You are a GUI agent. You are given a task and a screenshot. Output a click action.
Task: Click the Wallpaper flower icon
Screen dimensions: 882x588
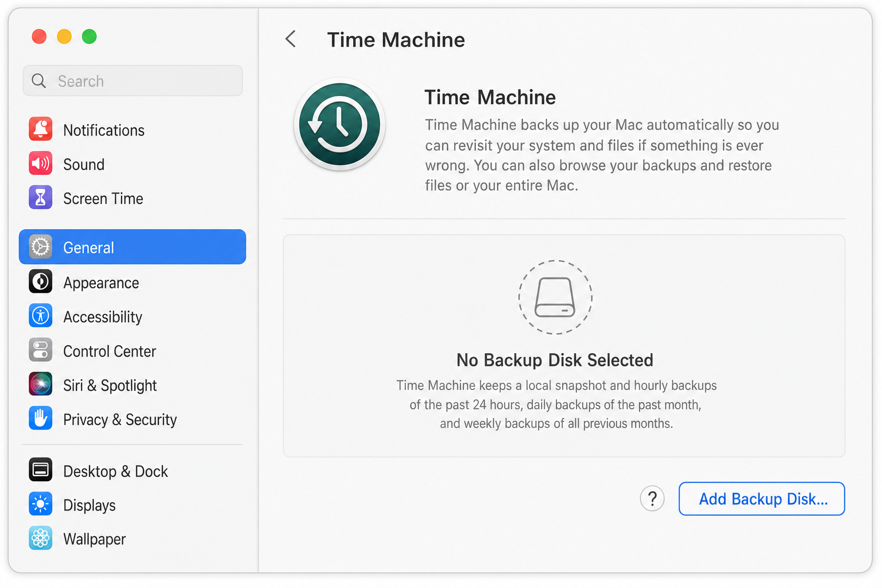pos(40,538)
